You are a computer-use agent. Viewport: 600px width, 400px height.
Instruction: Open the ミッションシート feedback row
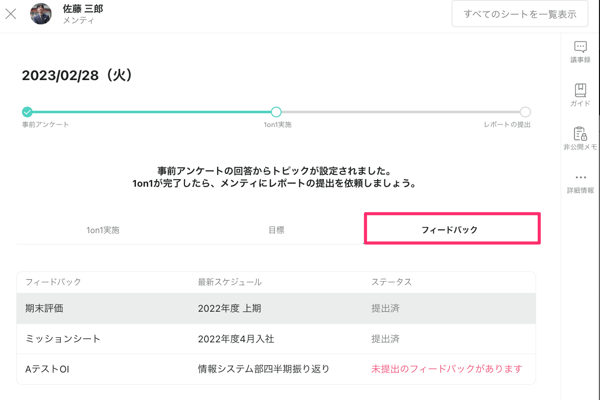point(275,339)
